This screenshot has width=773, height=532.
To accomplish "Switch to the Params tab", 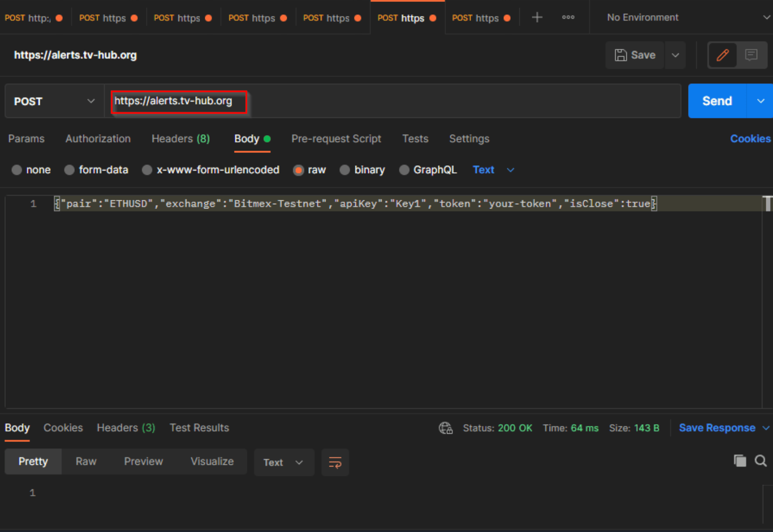I will click(26, 139).
